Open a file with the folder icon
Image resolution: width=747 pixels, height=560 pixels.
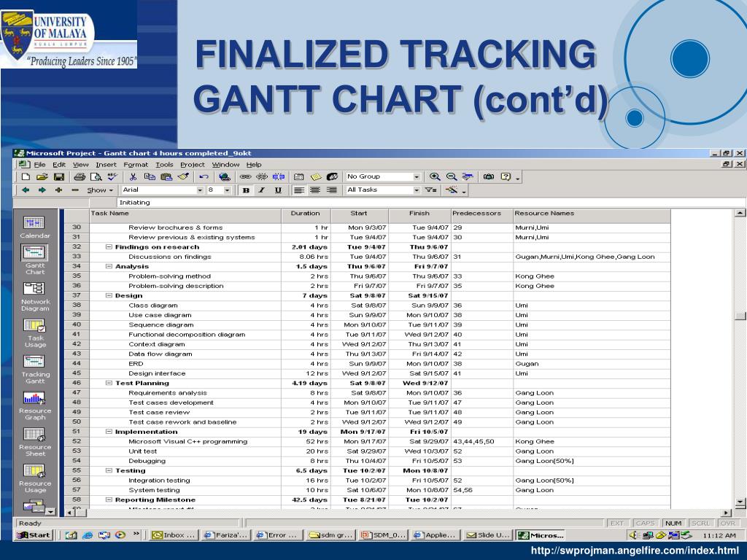click(x=42, y=176)
